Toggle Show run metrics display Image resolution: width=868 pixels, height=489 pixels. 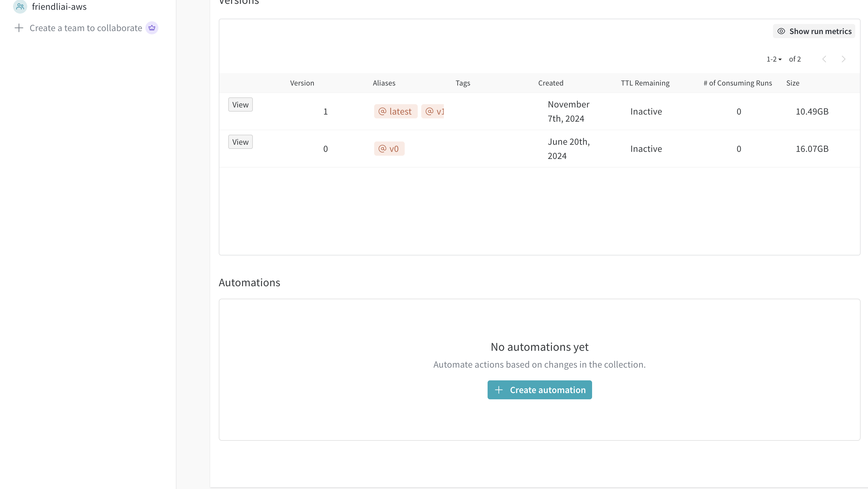(814, 31)
